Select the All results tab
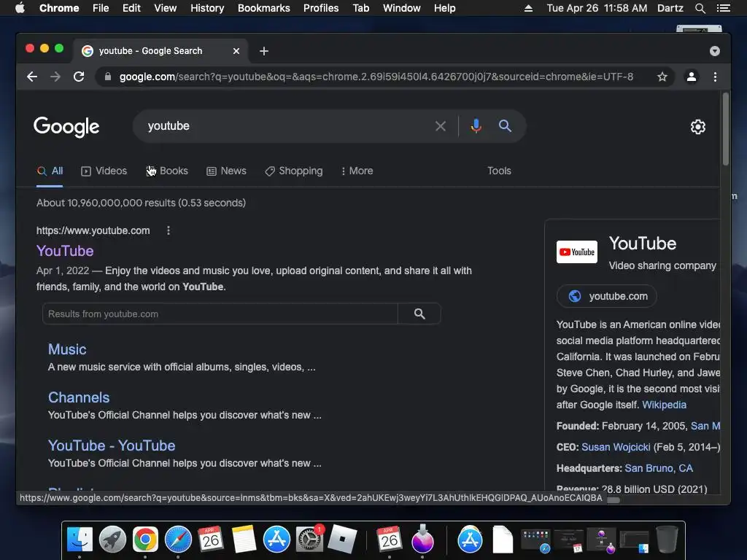The width and height of the screenshot is (747, 560). point(50,171)
